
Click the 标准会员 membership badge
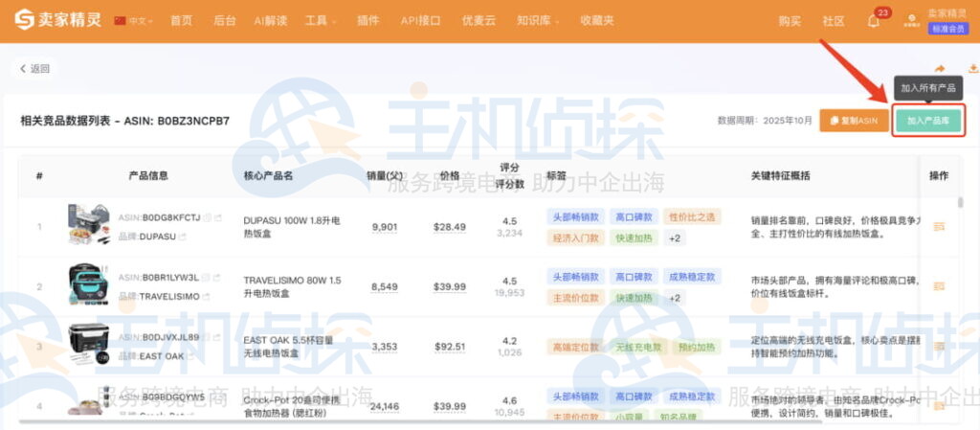pyautogui.click(x=948, y=29)
